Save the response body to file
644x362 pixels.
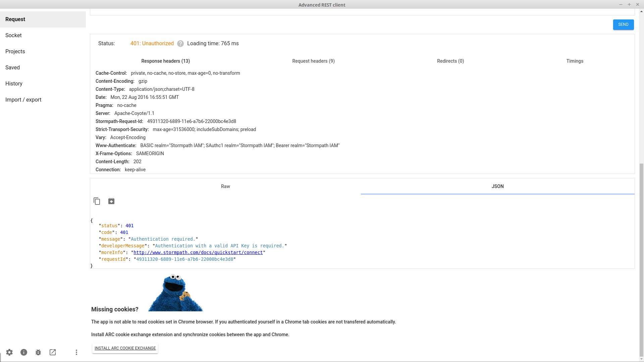pos(111,201)
